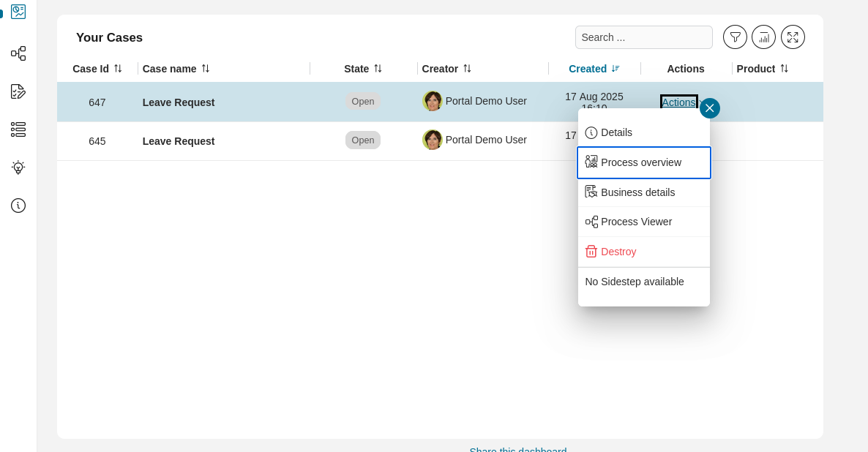Open sort control on Creator column
This screenshot has height=452, width=868.
coord(466,68)
